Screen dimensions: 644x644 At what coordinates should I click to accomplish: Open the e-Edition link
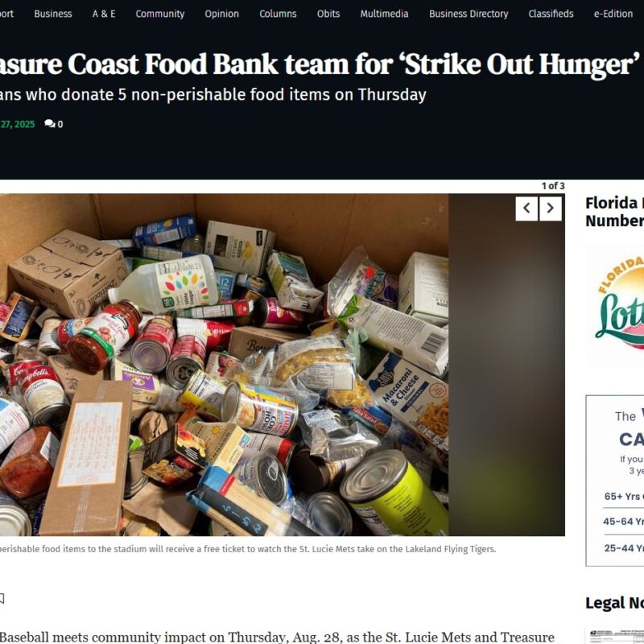[613, 14]
